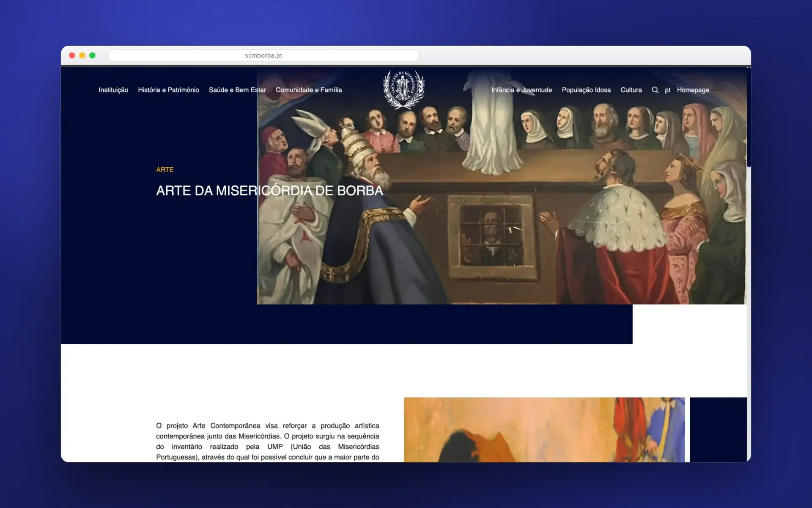Click the paragraph starting 'O projeto Arte Contemporânea'

coord(267,441)
